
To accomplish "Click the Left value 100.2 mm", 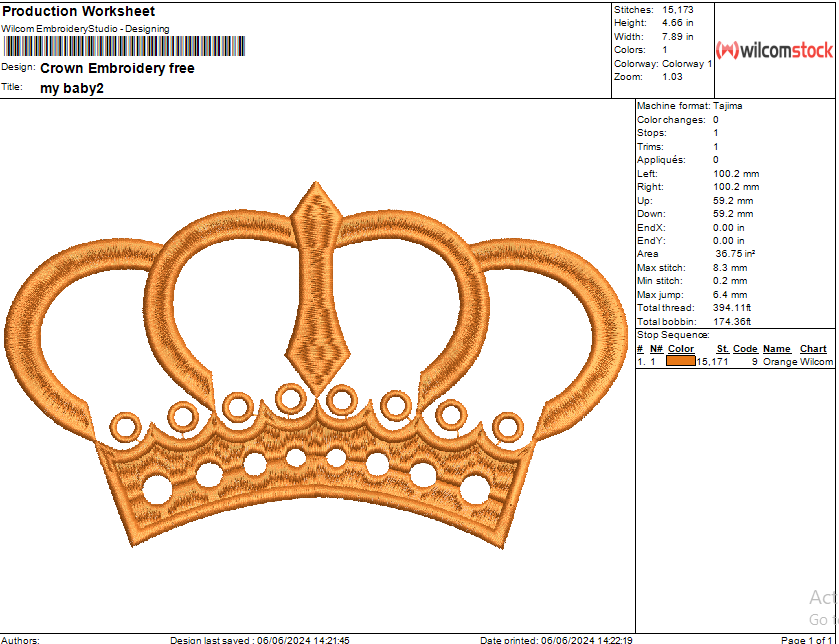I will click(x=736, y=174).
